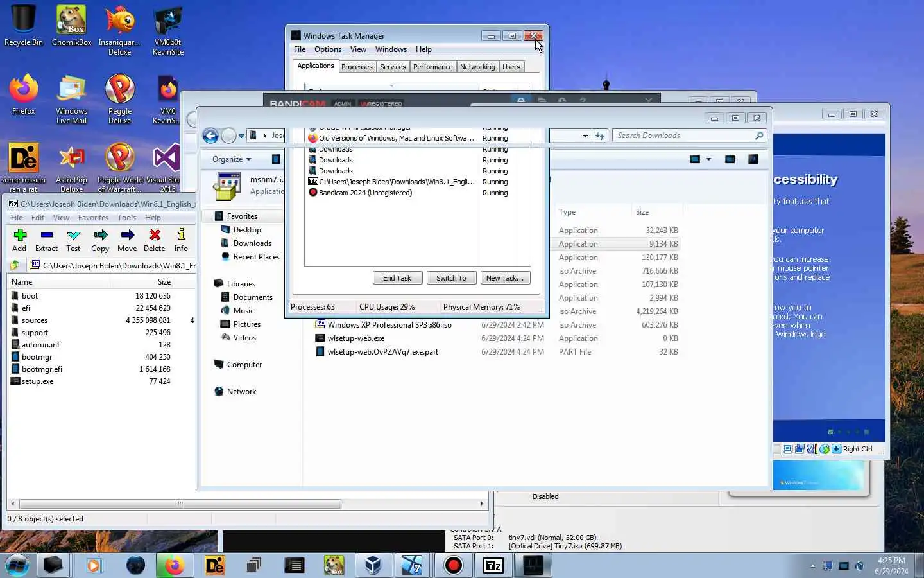Click the Extract icon in 7-Zip
924x578 pixels.
46,240
